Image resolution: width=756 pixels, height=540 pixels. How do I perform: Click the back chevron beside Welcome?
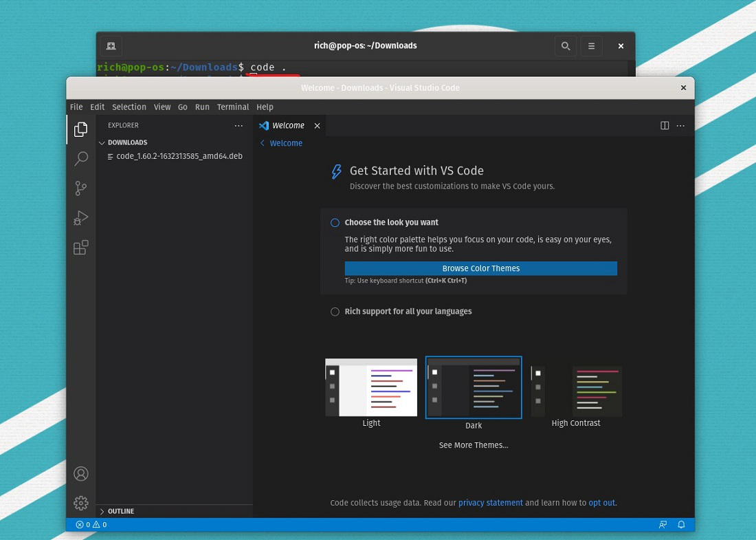[x=263, y=143]
